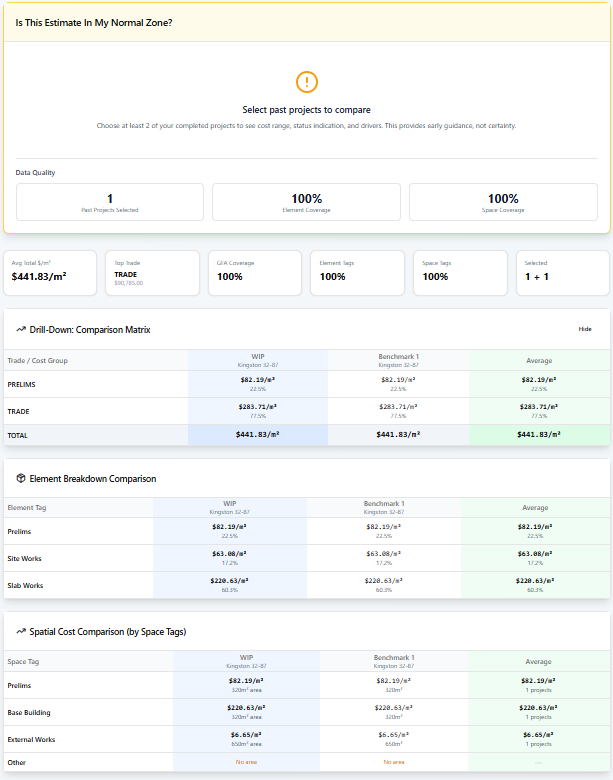
Task: Select the TRADE row label in Comparison Matrix
Action: coord(18,411)
